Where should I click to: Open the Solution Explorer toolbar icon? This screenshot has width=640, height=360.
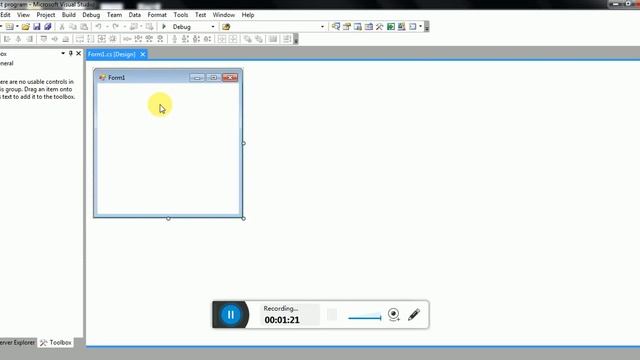(x=336, y=27)
